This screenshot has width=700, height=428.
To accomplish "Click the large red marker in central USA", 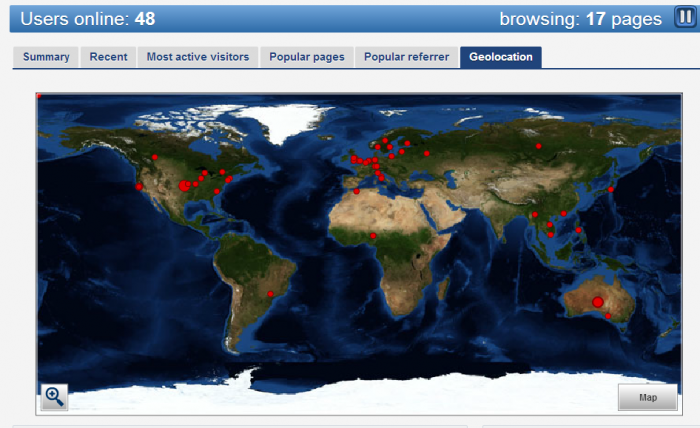I will pyautogui.click(x=184, y=186).
